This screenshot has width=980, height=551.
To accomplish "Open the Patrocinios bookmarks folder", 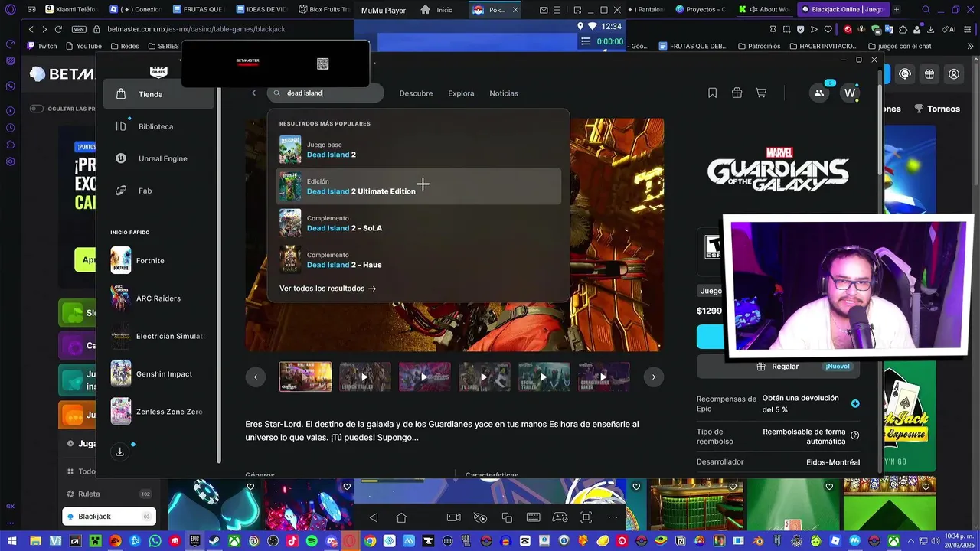I will [x=758, y=46].
